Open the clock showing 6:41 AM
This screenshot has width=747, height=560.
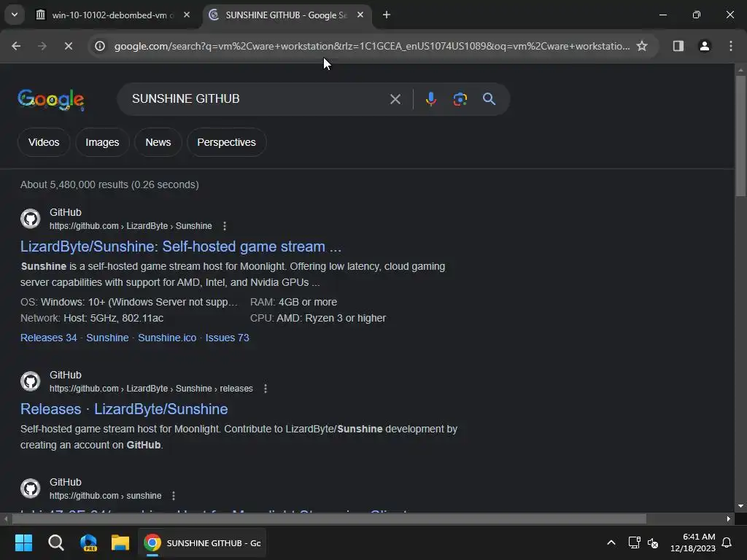(693, 542)
